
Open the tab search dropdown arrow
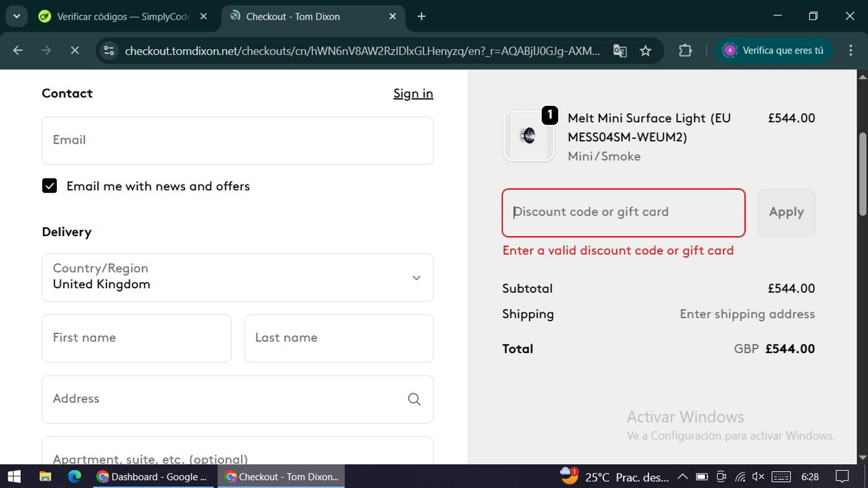point(17,16)
